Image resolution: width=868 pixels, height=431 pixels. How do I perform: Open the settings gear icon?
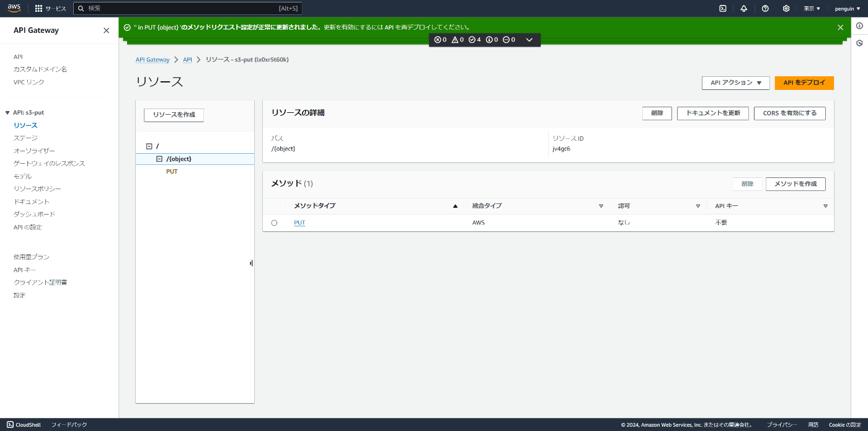(786, 8)
